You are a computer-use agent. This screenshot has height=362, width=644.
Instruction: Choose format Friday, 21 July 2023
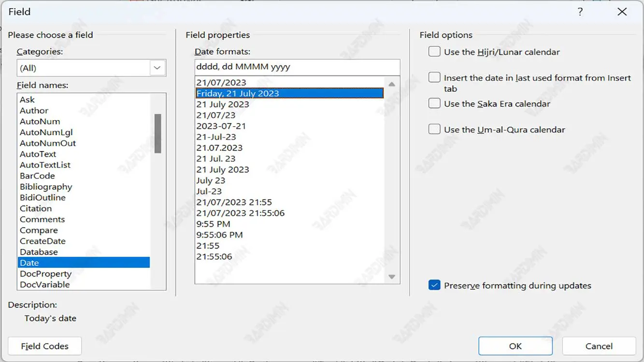[x=289, y=93]
